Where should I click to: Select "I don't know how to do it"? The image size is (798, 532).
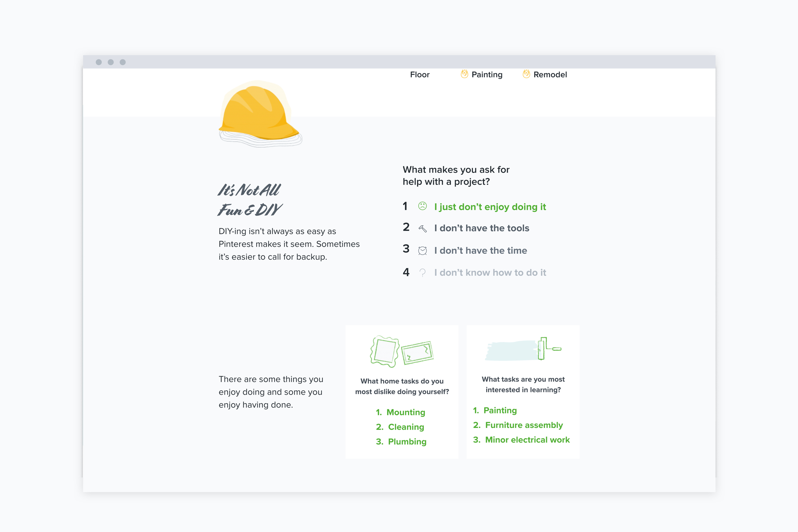(x=490, y=273)
